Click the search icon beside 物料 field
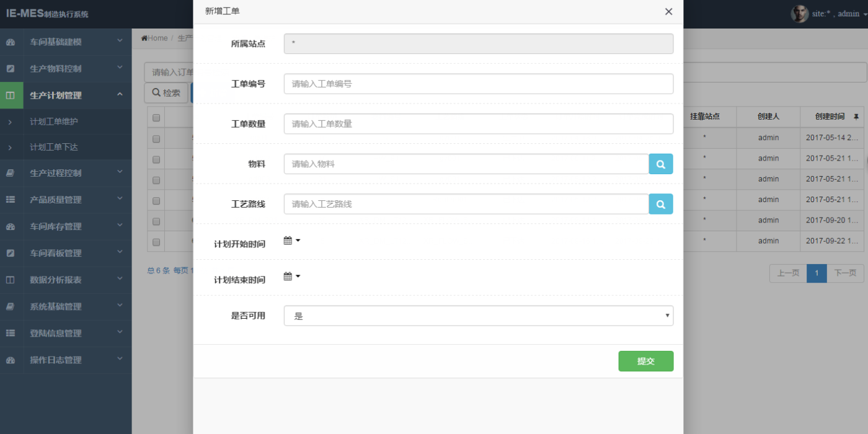The image size is (868, 434). (x=661, y=164)
